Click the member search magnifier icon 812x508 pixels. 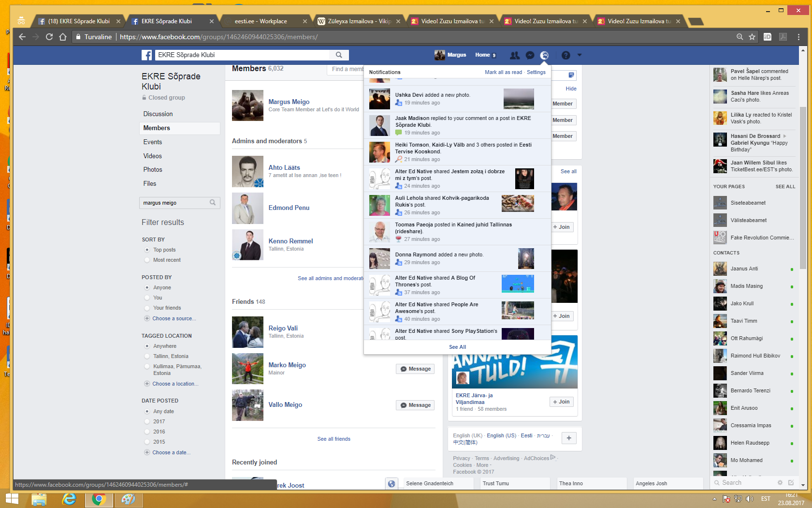coord(213,203)
